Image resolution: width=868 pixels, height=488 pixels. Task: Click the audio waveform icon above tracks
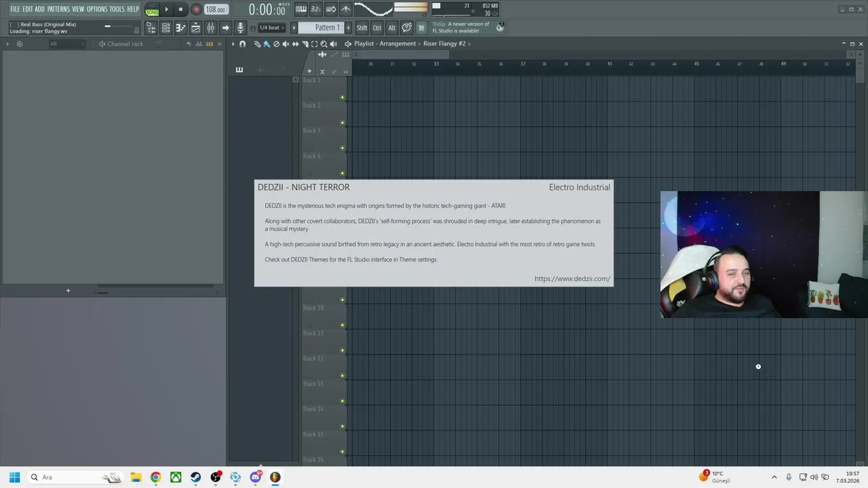coord(321,55)
